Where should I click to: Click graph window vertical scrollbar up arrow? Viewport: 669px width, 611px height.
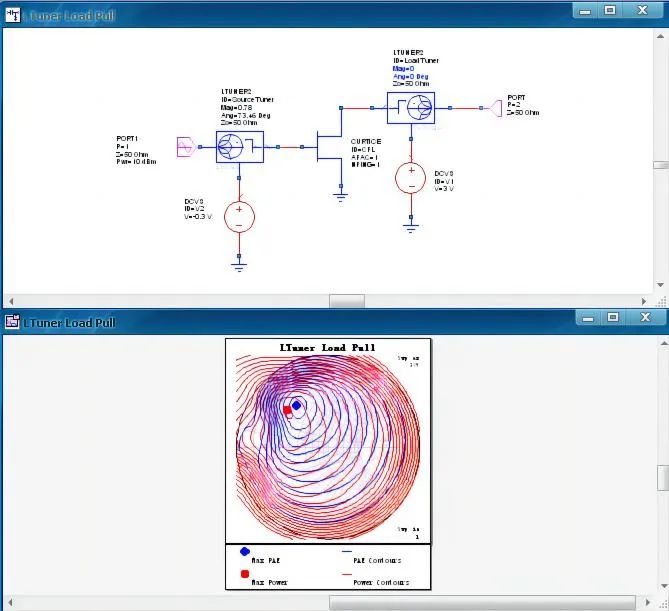tap(663, 343)
